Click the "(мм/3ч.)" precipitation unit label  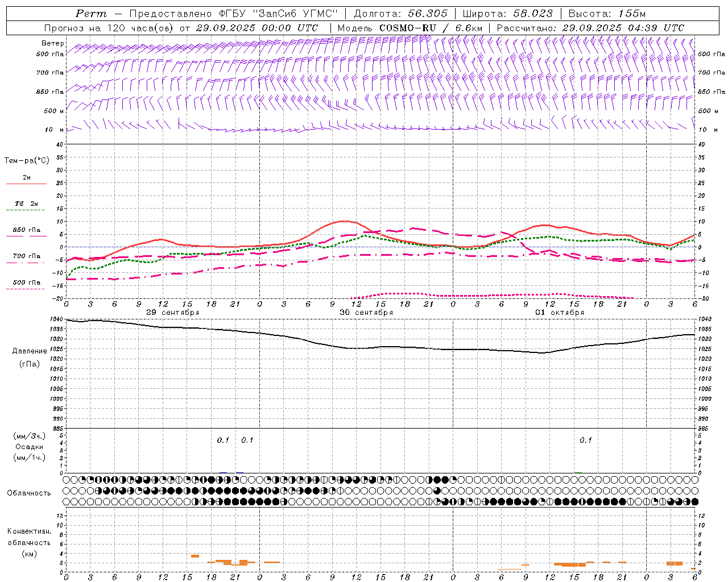point(30,436)
